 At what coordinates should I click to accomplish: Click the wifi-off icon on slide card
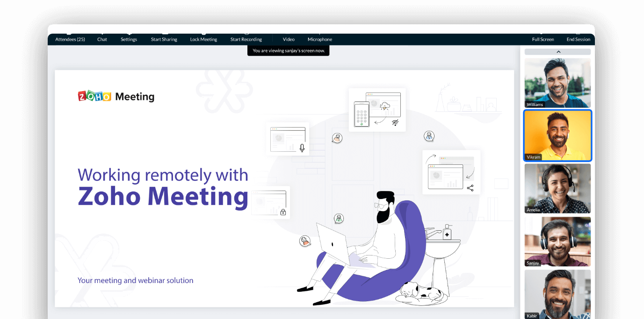pyautogui.click(x=395, y=122)
